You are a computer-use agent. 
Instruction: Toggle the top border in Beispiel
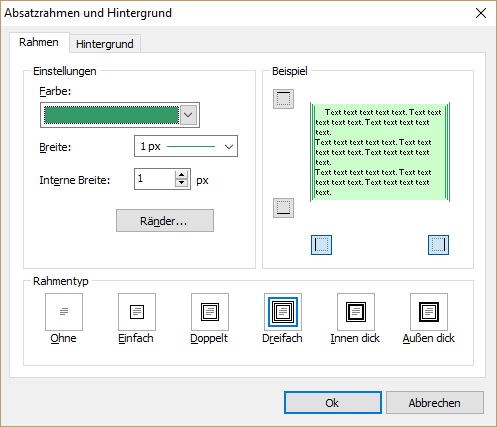(283, 99)
